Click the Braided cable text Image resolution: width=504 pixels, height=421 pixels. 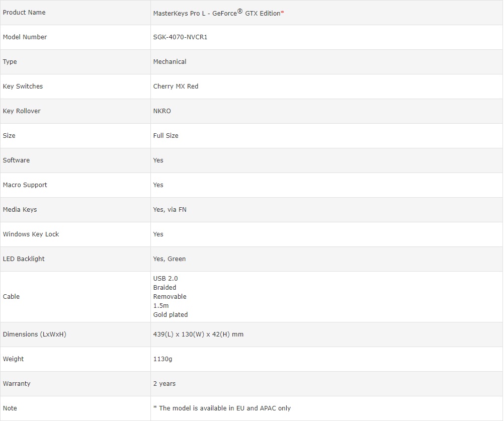click(164, 288)
